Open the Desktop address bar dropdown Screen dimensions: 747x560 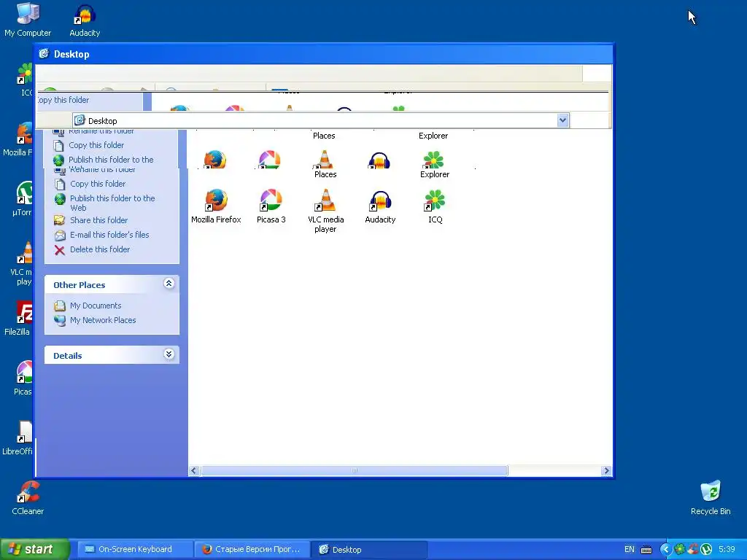pos(562,120)
